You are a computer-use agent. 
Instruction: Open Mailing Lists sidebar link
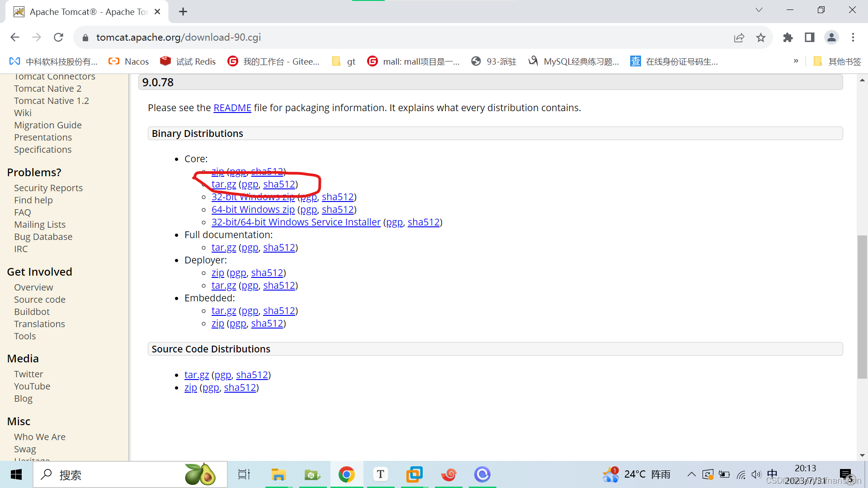pyautogui.click(x=40, y=225)
